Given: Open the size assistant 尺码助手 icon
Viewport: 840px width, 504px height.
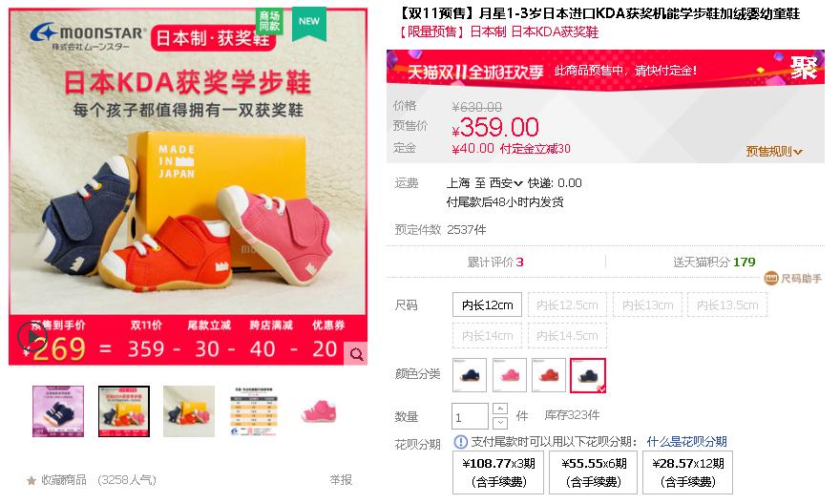Looking at the screenshot, I should [770, 278].
